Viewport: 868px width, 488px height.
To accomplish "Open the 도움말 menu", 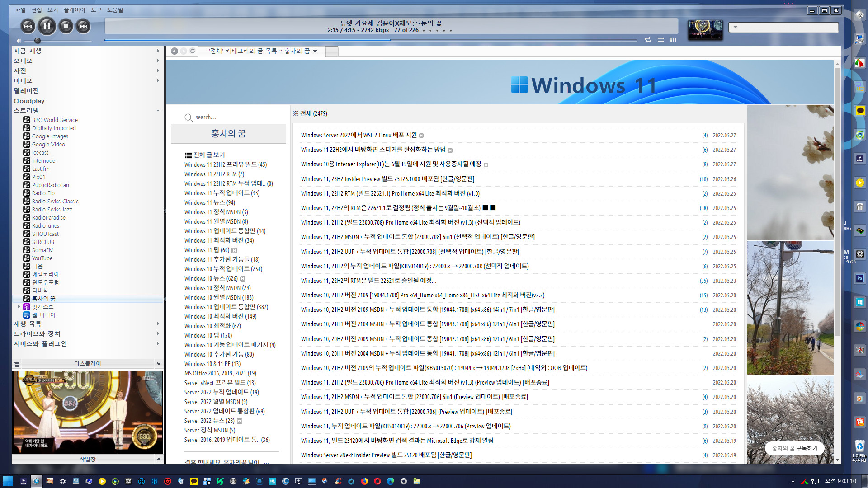I will click(x=115, y=10).
